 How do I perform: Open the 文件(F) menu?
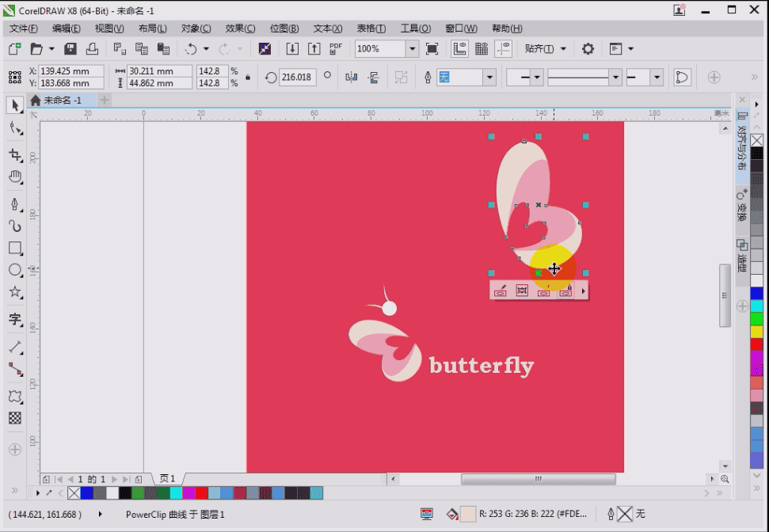coord(24,28)
